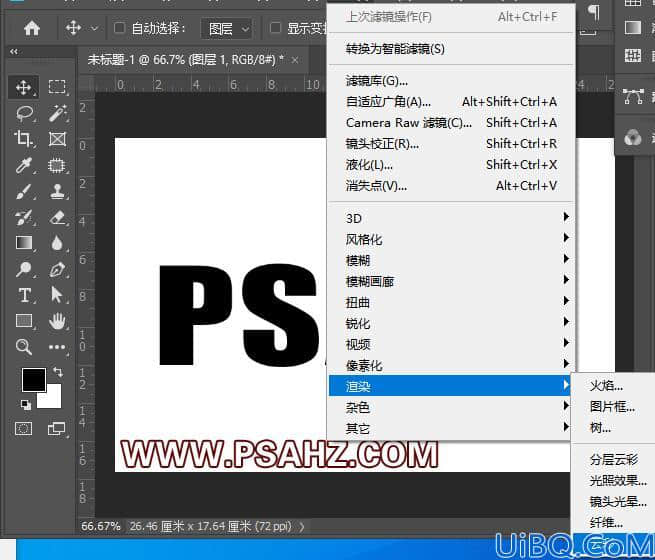Select the Brush tool
The image size is (655, 560).
click(x=23, y=191)
